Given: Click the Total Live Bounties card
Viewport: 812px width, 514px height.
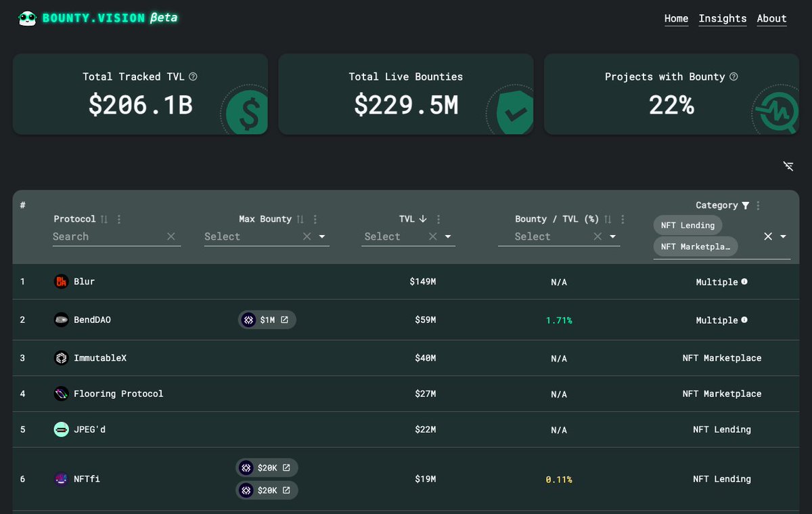Looking at the screenshot, I should [x=406, y=94].
